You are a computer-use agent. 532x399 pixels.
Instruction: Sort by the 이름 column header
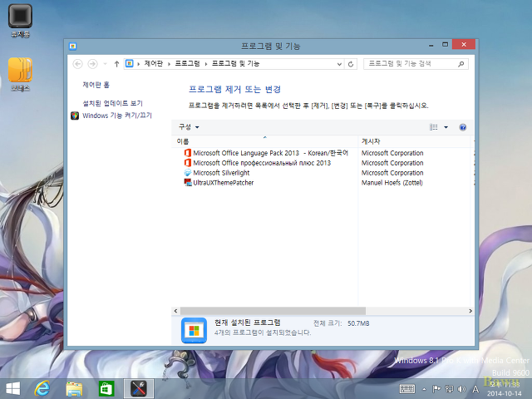pos(265,141)
